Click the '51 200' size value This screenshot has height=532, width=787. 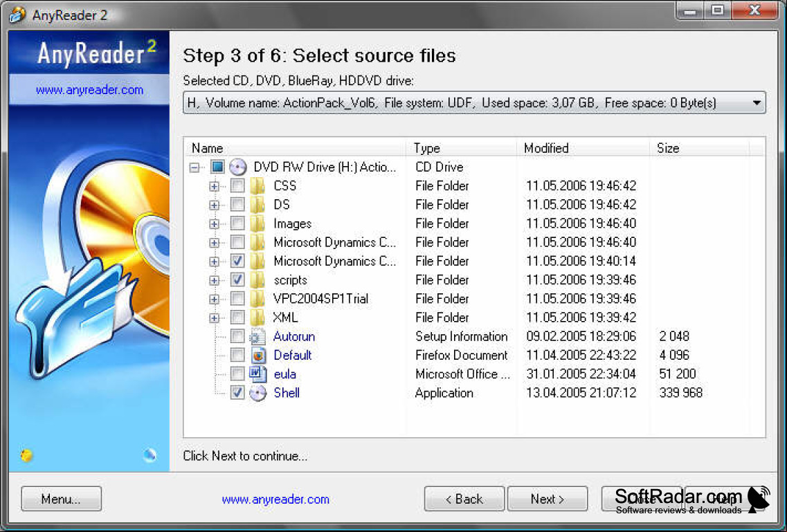(678, 374)
